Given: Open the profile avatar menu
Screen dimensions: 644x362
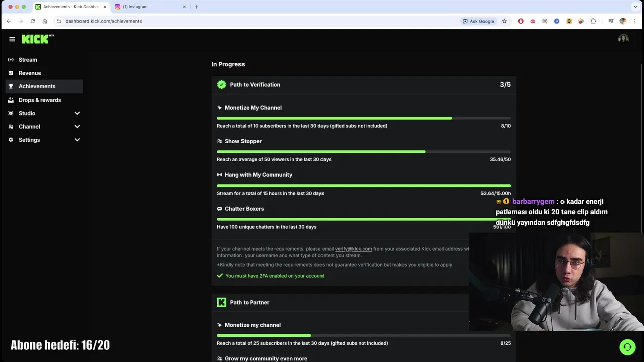Looking at the screenshot, I should [623, 39].
